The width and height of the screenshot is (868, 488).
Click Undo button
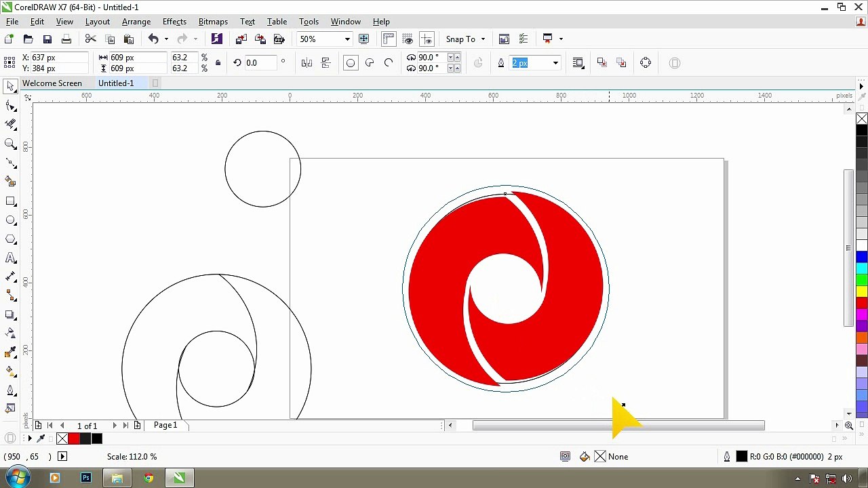[153, 39]
